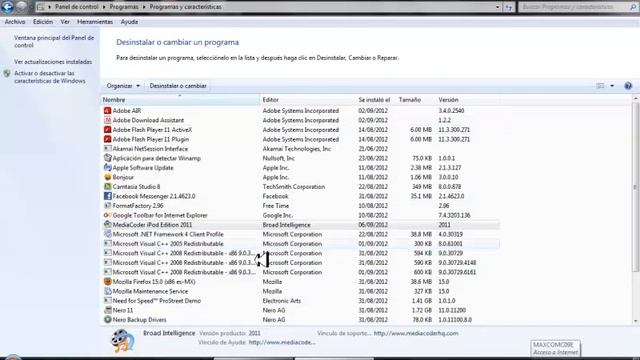Select the Nero 11 icon
The image size is (640, 360).
coord(107,310)
